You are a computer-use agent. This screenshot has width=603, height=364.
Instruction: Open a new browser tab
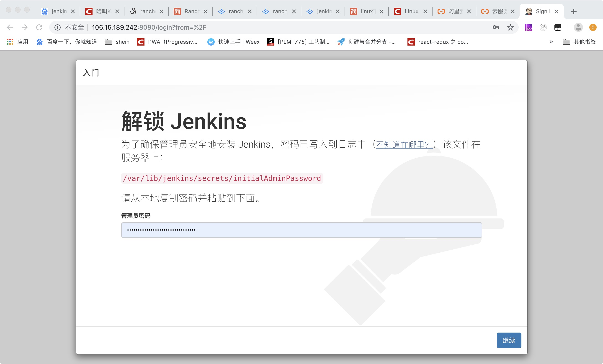click(x=574, y=11)
